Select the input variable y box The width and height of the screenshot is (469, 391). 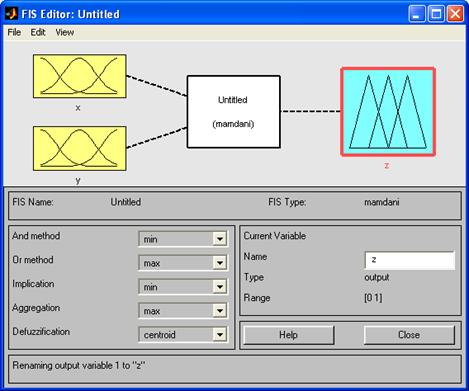tap(80, 148)
